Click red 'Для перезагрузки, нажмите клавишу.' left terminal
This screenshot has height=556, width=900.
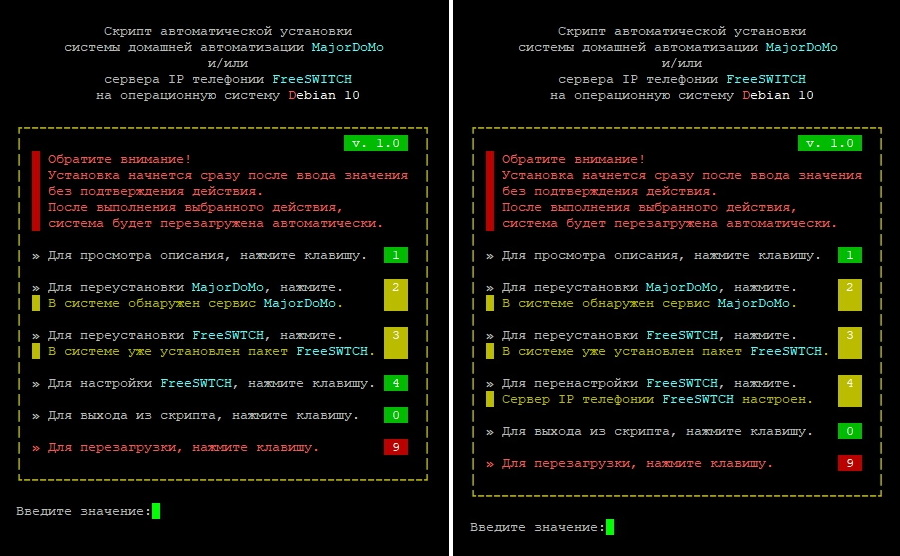pos(183,447)
